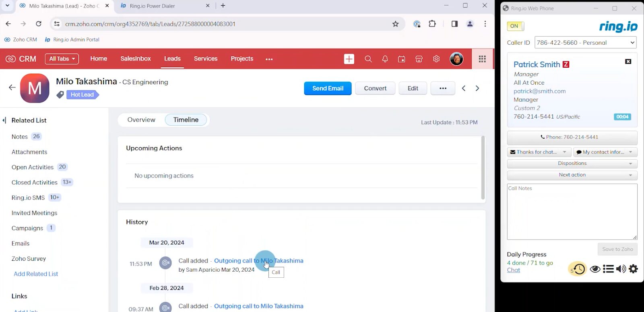The height and width of the screenshot is (312, 644).
Task: Select the Timeline tab
Action: pyautogui.click(x=186, y=120)
